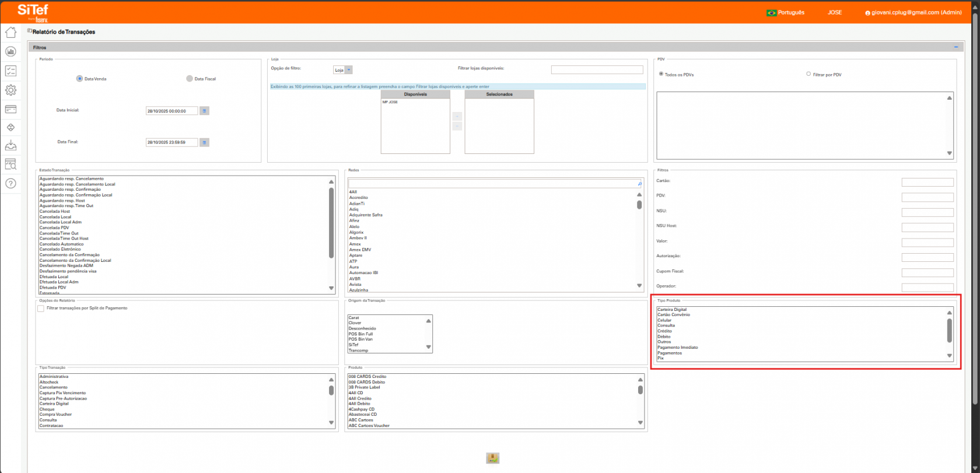Open the download inbox tray icon

(10, 145)
